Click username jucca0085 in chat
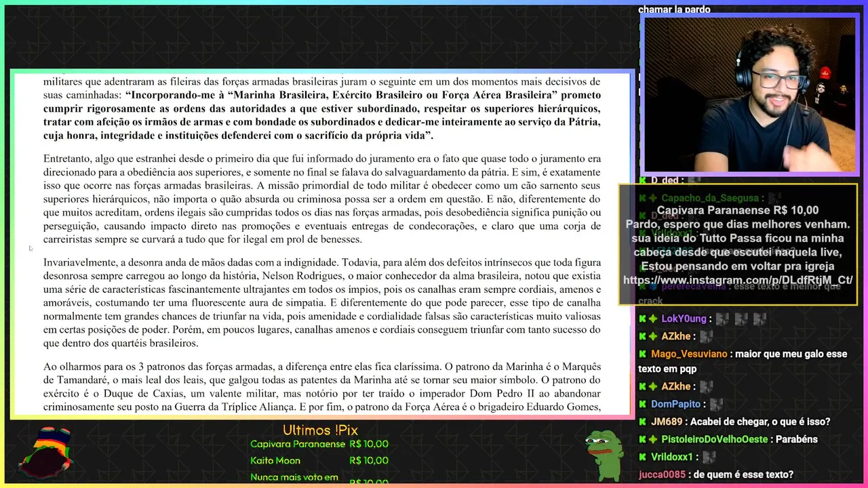This screenshot has height=488, width=868. [662, 474]
